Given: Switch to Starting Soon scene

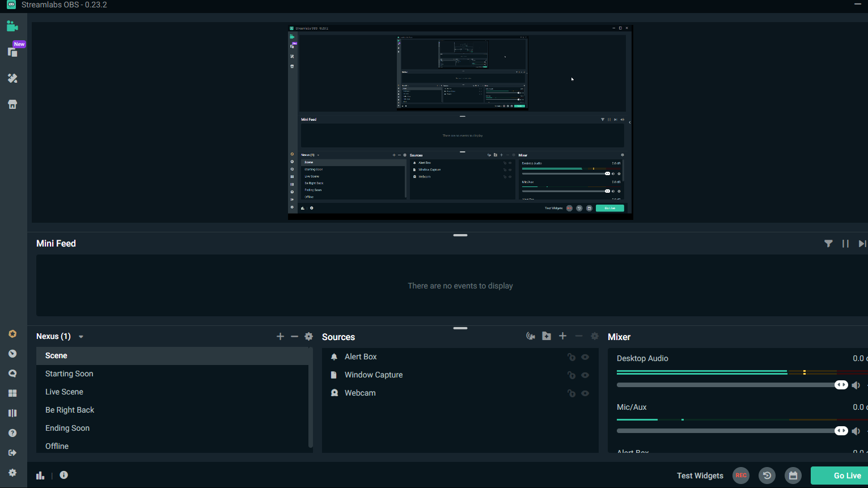Looking at the screenshot, I should (x=172, y=374).
